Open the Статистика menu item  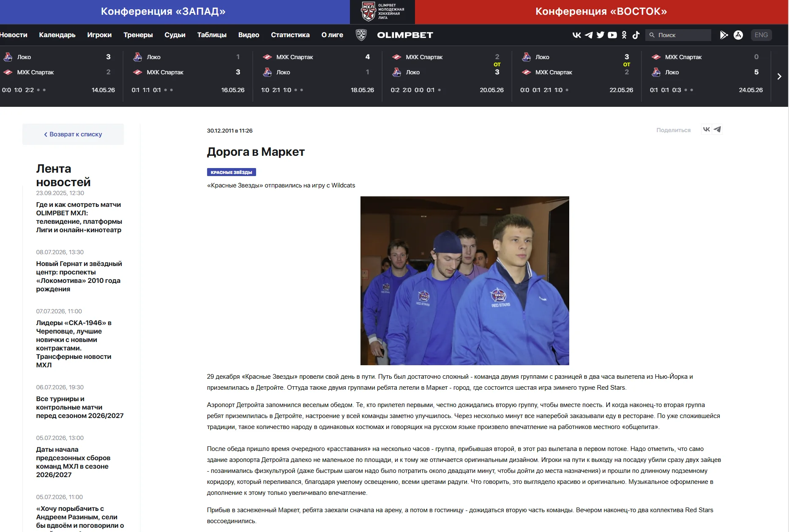point(290,35)
